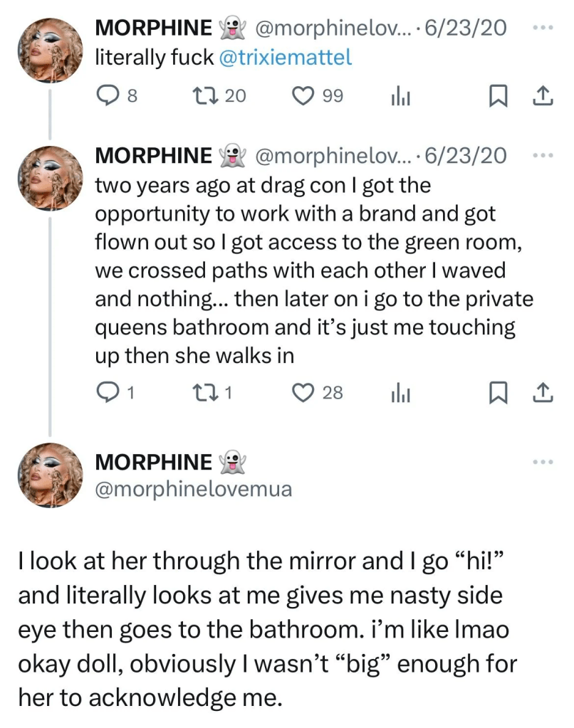This screenshot has height=728, width=574.
Task: Reply to the drag con tweet
Action: (x=107, y=392)
